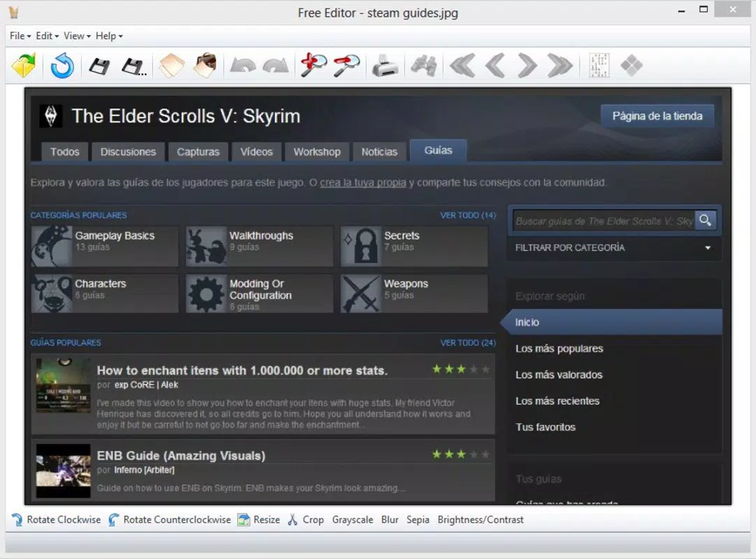Select the Workshop tab

click(x=317, y=152)
